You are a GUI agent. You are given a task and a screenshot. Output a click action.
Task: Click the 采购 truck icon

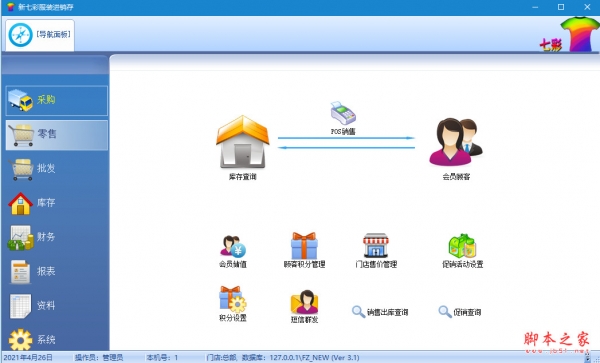[20, 100]
